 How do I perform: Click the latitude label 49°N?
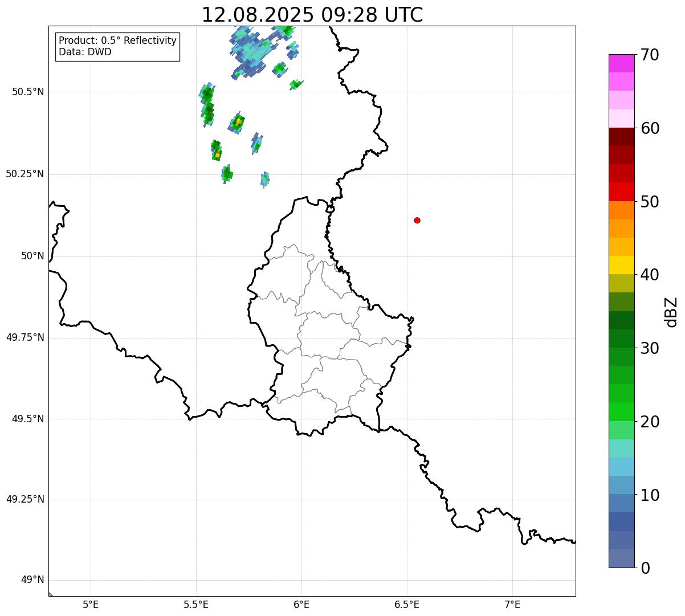pyautogui.click(x=32, y=580)
